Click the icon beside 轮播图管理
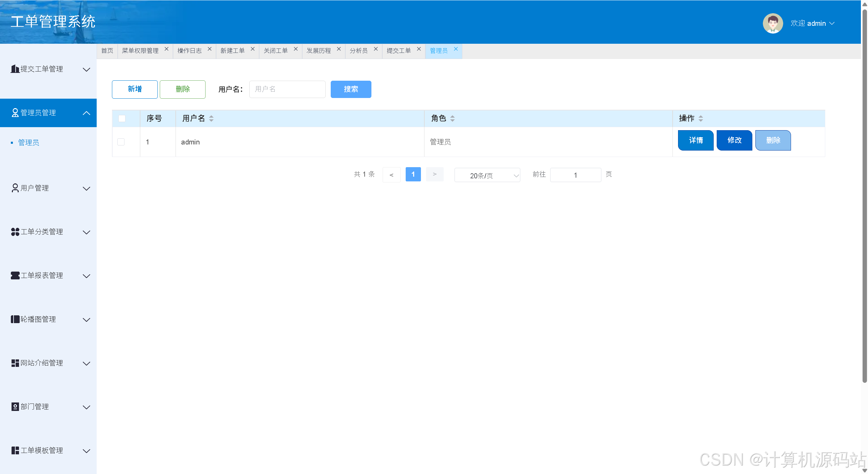 [x=15, y=319]
